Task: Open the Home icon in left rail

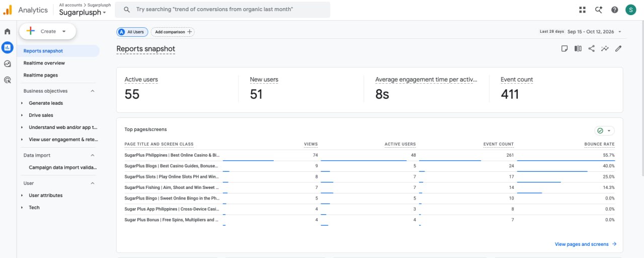Action: point(7,31)
